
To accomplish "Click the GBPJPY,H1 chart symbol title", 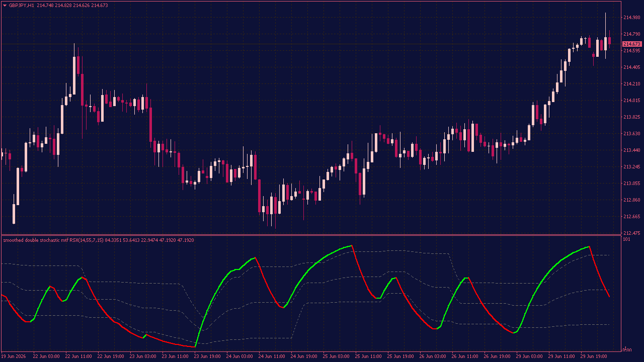I will click(x=22, y=5).
